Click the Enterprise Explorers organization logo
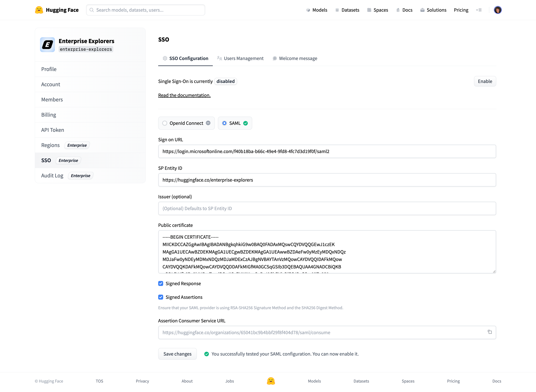Screen dimensions: 536x392 (x=47, y=45)
